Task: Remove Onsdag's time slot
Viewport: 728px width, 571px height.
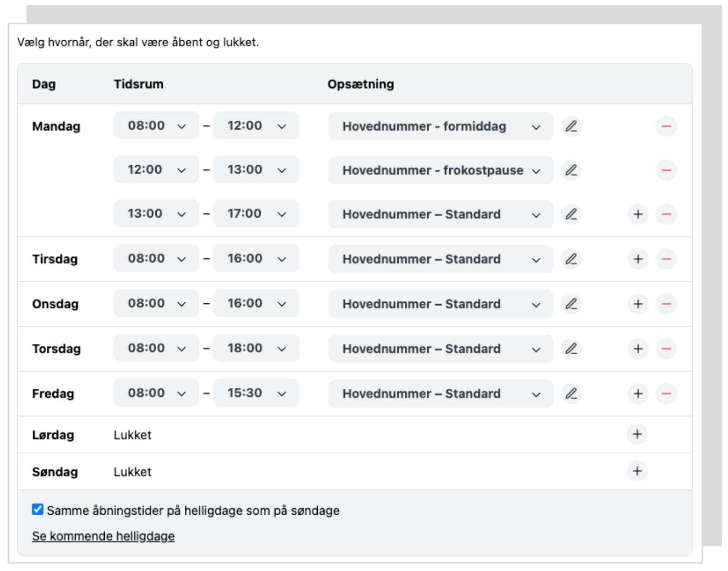Action: (x=666, y=304)
